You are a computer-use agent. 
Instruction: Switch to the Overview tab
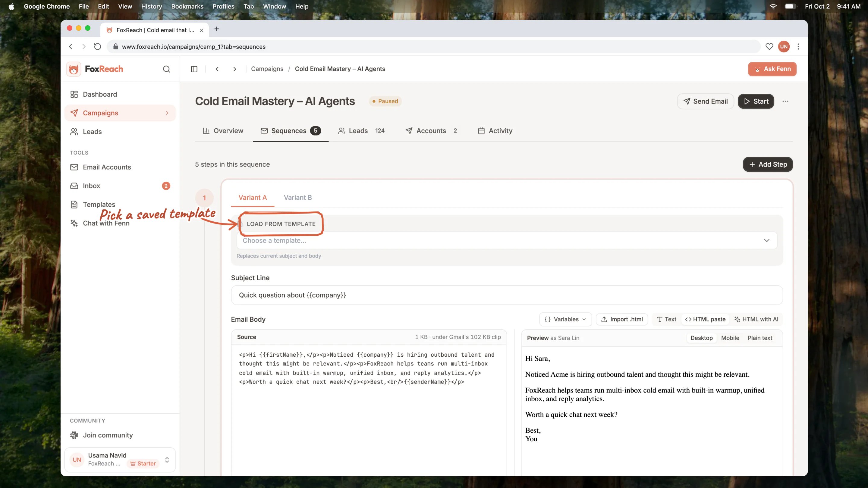pyautogui.click(x=223, y=131)
